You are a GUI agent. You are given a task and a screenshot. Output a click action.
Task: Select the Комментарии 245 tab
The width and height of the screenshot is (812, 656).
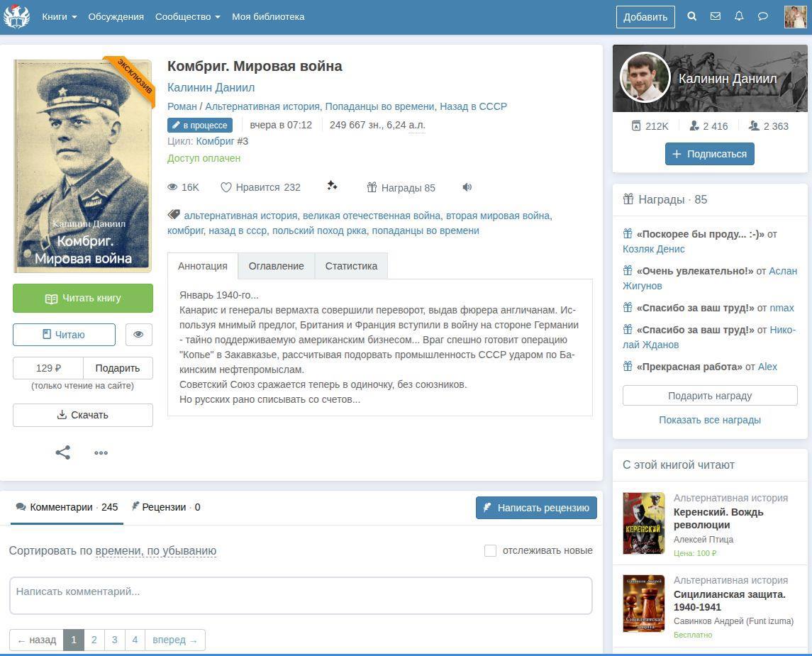point(67,507)
